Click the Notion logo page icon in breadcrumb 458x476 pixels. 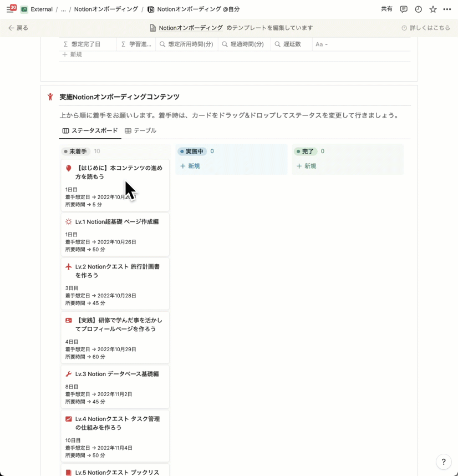tap(151, 9)
